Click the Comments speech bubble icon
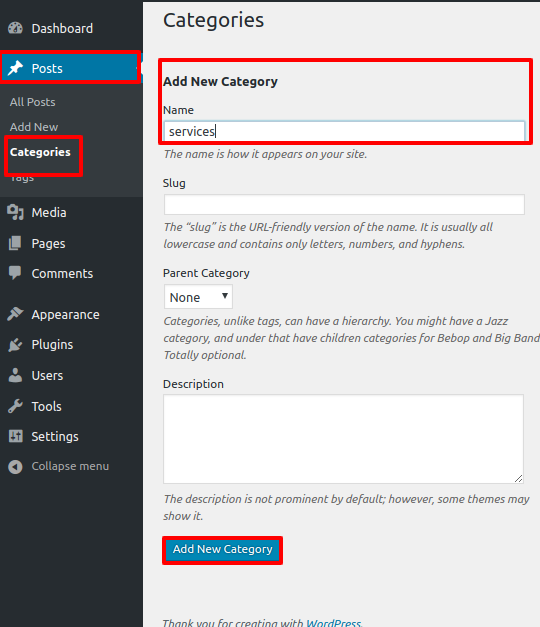 [x=15, y=273]
